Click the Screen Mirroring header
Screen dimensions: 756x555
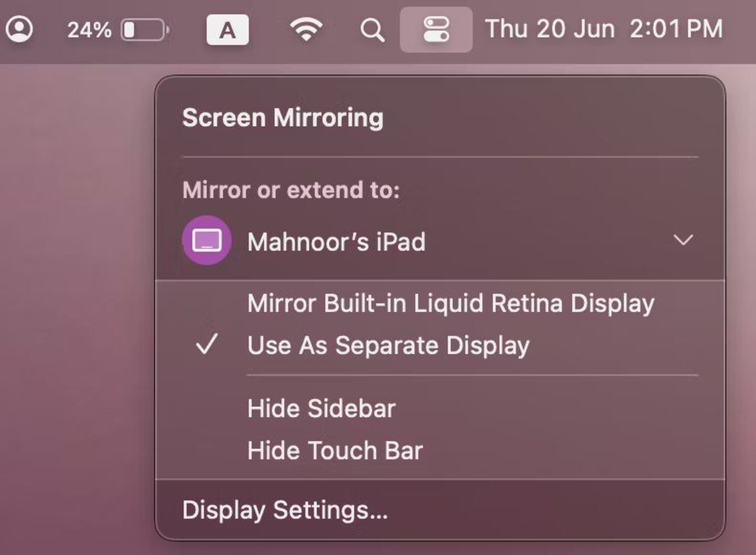point(283,117)
